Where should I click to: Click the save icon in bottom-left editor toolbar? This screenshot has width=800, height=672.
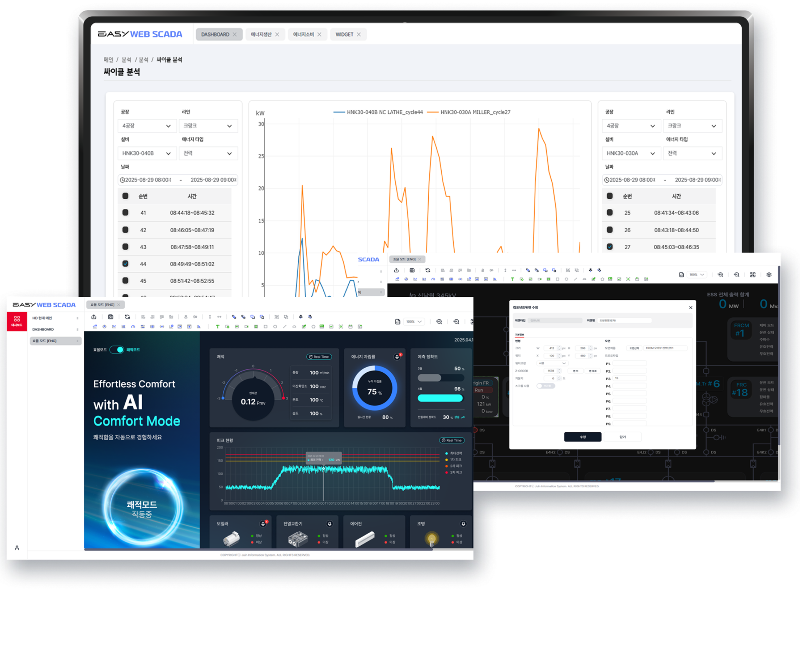click(x=110, y=317)
